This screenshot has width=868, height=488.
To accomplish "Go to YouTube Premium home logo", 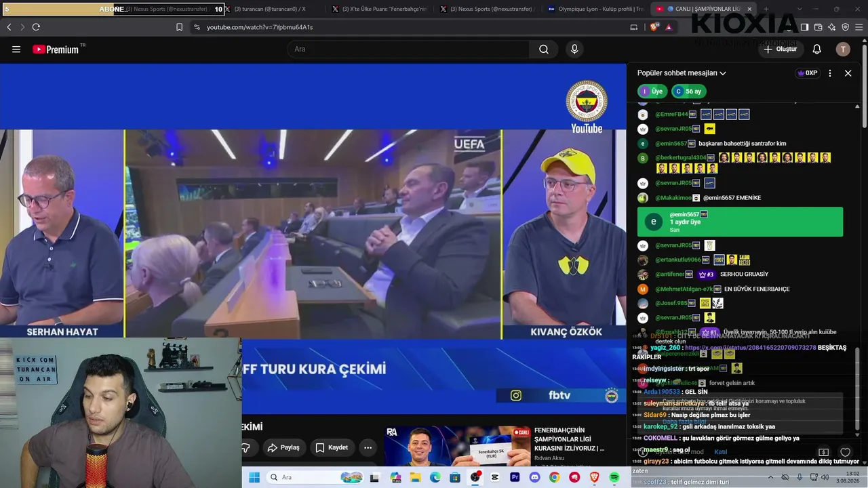I will coord(56,49).
